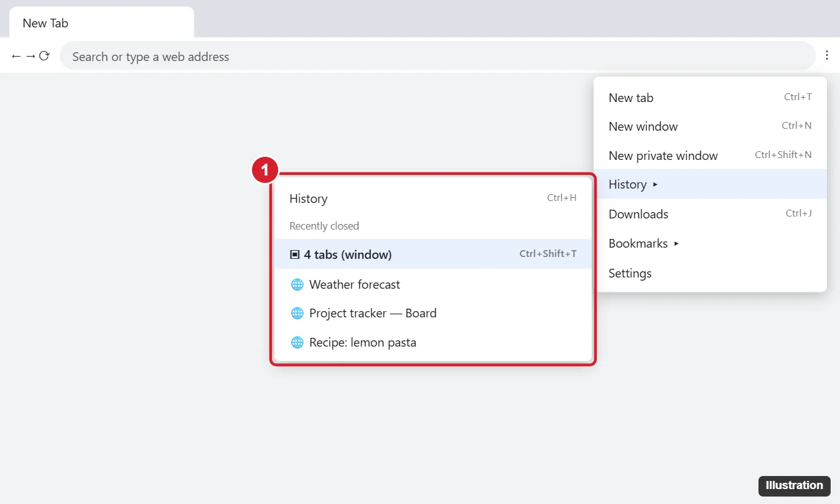Click the window icon beside 4 tabs
Viewport: 840px width, 504px height.
pyautogui.click(x=295, y=254)
